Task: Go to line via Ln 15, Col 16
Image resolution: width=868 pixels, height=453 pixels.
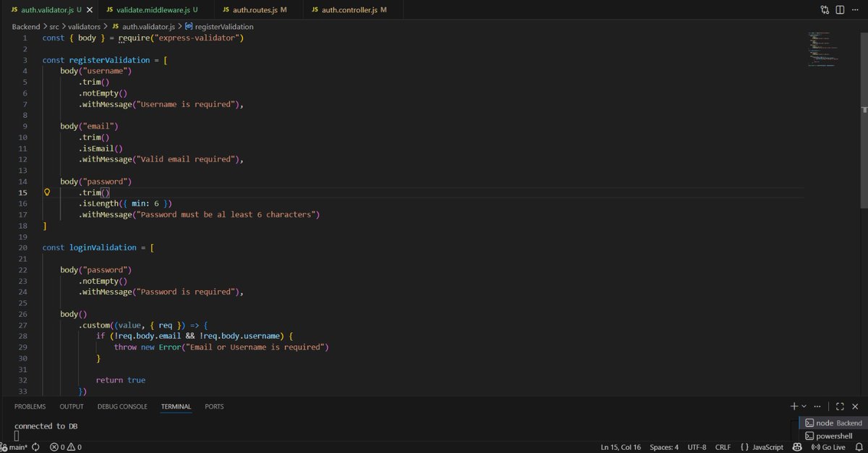Action: pos(621,447)
